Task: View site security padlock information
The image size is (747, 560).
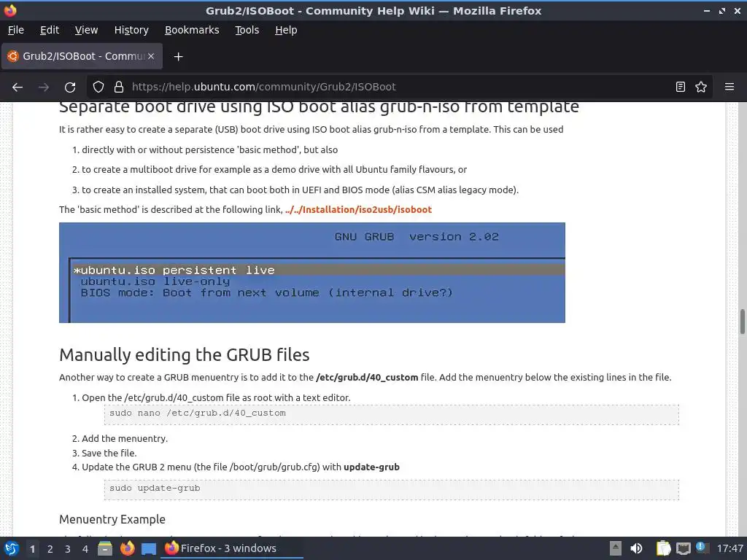Action: pos(119,87)
